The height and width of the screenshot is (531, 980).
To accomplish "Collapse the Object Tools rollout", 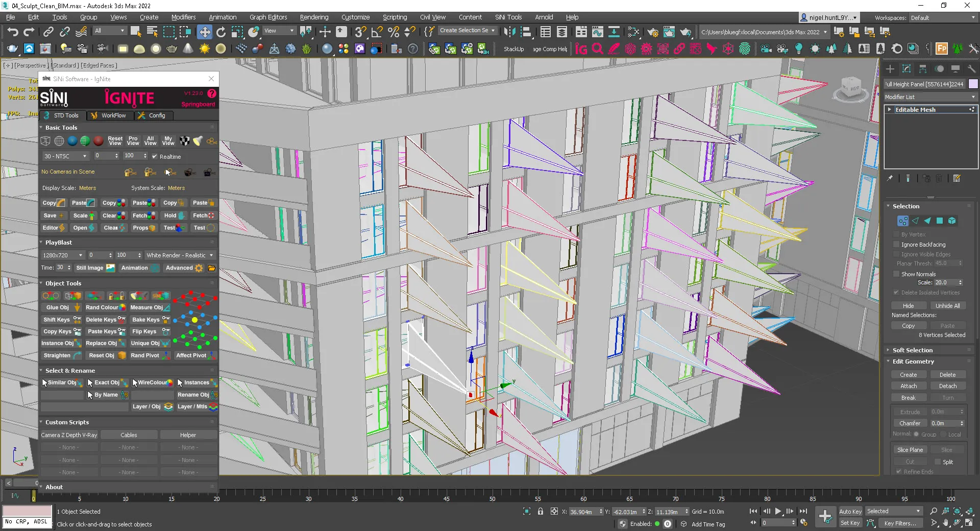I will 63,283.
